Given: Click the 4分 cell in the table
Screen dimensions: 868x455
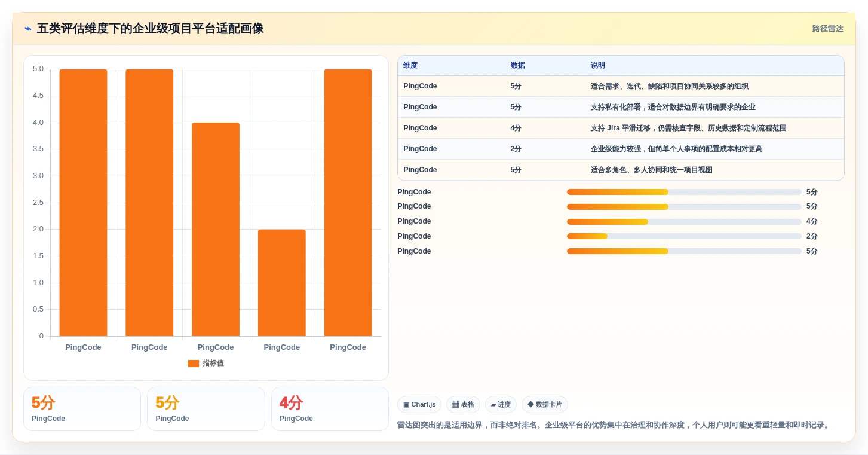Looking at the screenshot, I should point(516,128).
